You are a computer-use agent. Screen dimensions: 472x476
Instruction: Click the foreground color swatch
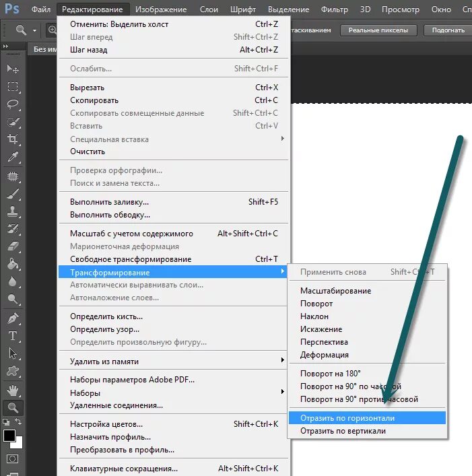[9, 435]
